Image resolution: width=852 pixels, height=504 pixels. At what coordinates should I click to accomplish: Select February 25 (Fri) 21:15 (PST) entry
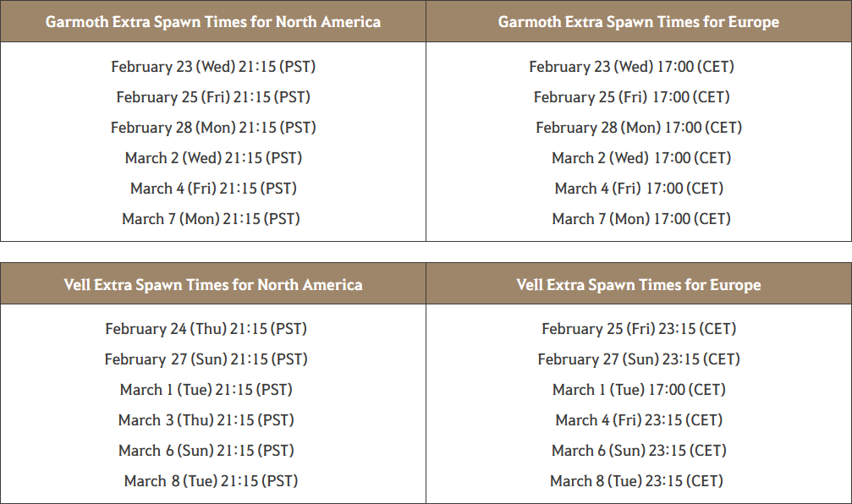[x=213, y=97]
